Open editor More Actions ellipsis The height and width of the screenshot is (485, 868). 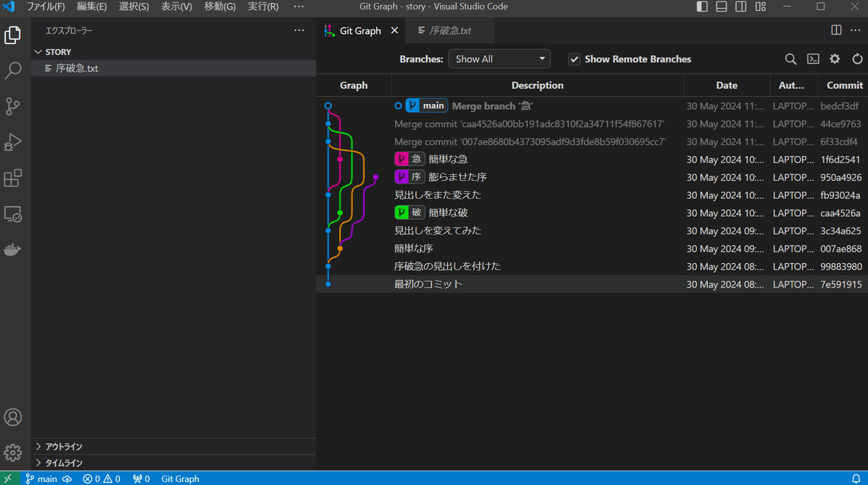[x=855, y=30]
